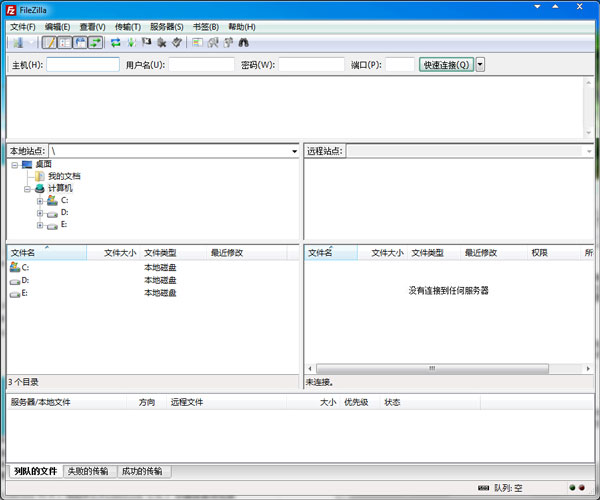
Task: Sort remote list by 权限 column
Action: [x=554, y=252]
